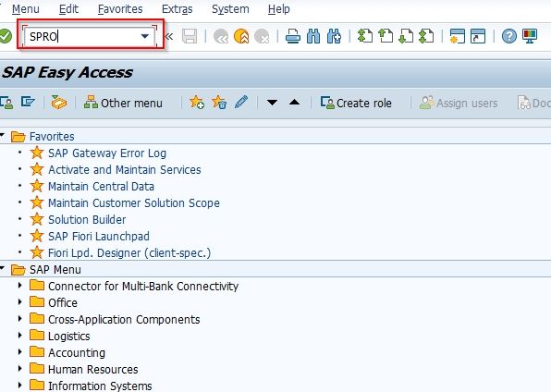Screen dimensions: 551x392
Task: Click Delete Favorites star trash icon
Action: tap(219, 103)
